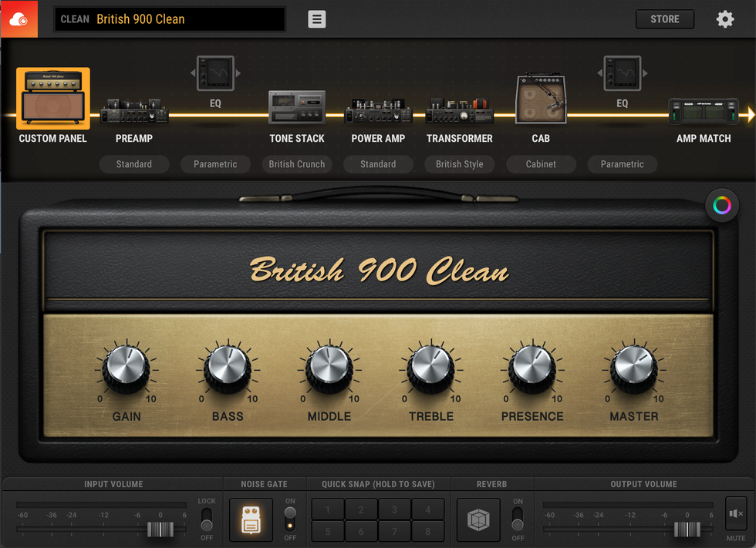Toggle the Reverb on/off switch
Viewport: 756px width, 548px height.
[x=517, y=519]
